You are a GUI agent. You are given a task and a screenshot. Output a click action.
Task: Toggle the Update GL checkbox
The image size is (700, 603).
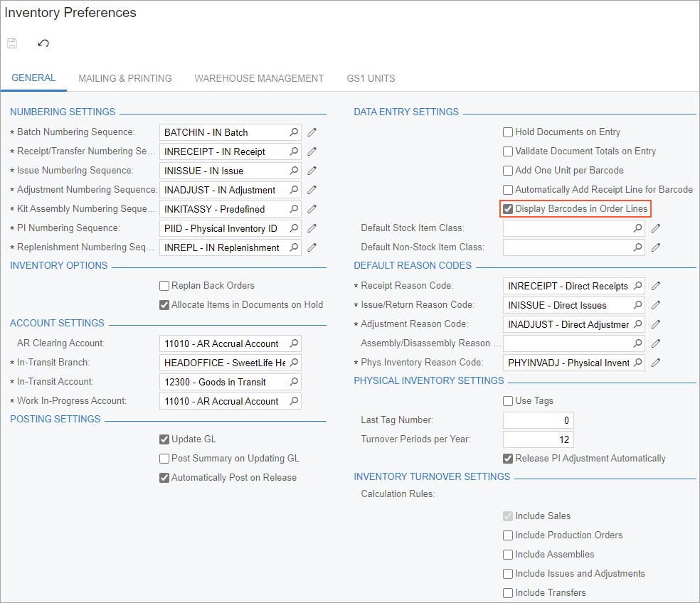(164, 439)
